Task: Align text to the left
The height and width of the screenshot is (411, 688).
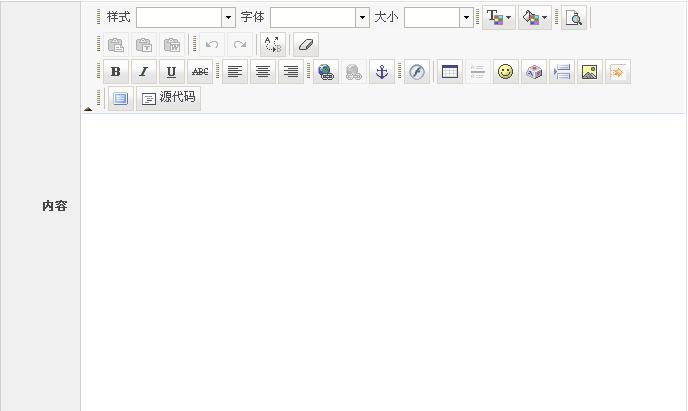Action: 235,71
